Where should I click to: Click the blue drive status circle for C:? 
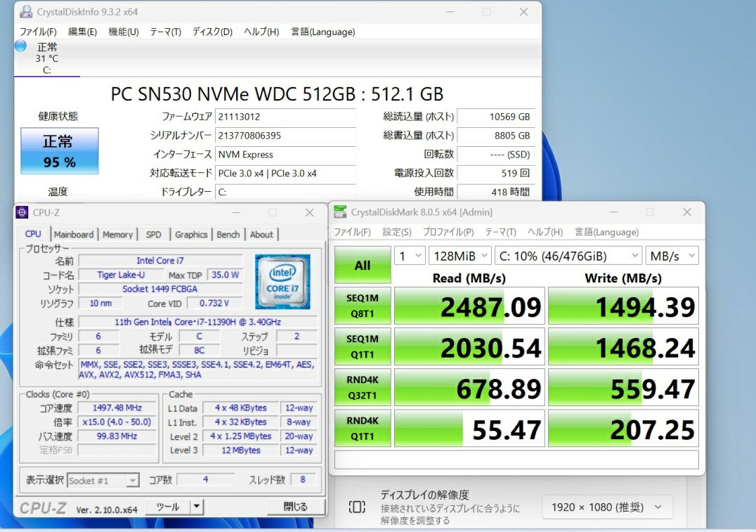20,46
